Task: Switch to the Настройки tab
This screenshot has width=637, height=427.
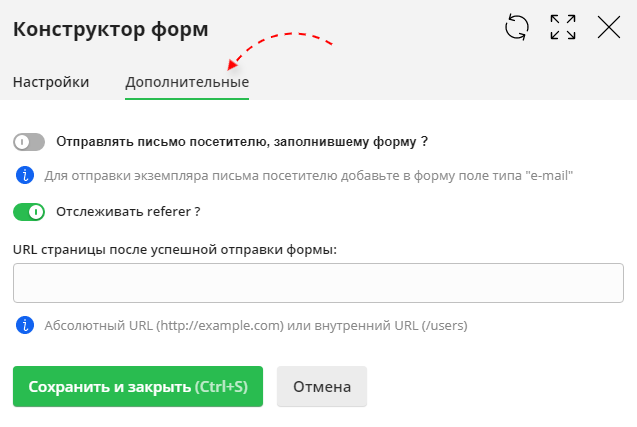Action: [x=51, y=82]
